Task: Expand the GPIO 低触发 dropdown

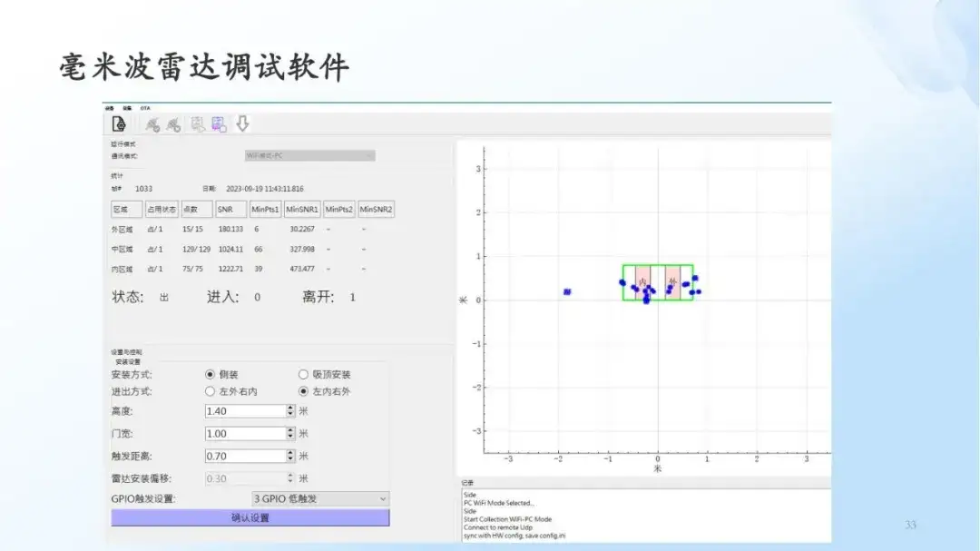Action: pos(320,498)
